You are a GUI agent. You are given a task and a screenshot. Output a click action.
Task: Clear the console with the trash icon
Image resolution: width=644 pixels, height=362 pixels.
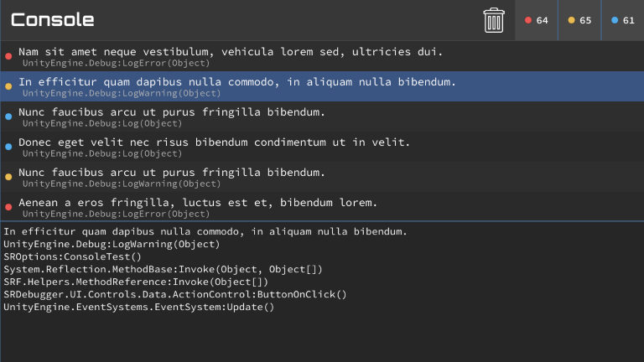point(494,20)
